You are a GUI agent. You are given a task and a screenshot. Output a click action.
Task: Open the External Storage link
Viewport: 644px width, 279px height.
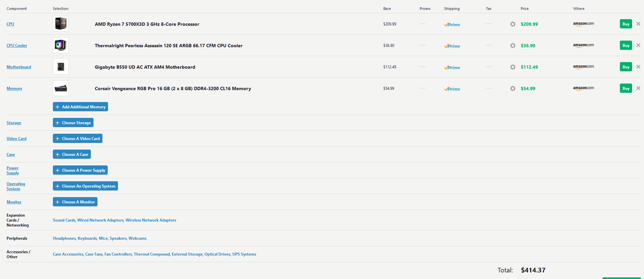(x=187, y=254)
